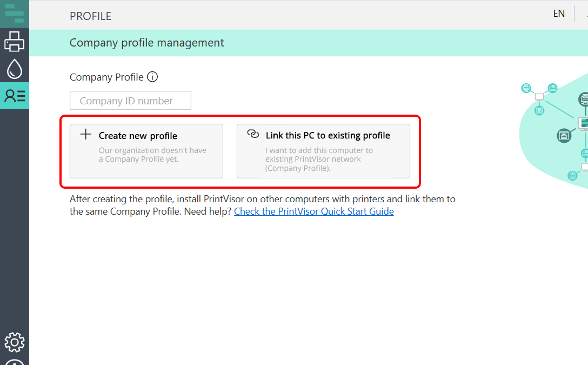This screenshot has height=365, width=588.
Task: Click the plus icon on Create new profile
Action: click(x=85, y=135)
